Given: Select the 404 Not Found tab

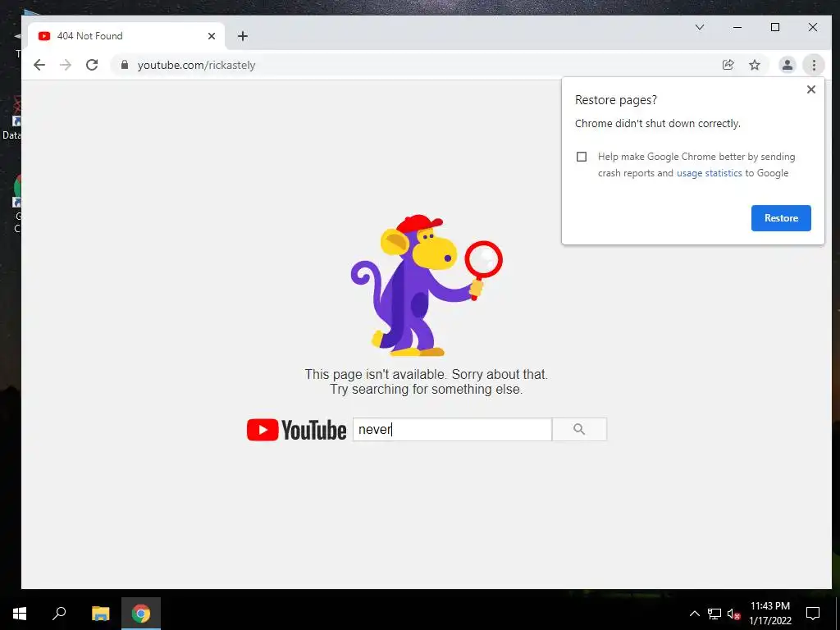Looking at the screenshot, I should 126,36.
